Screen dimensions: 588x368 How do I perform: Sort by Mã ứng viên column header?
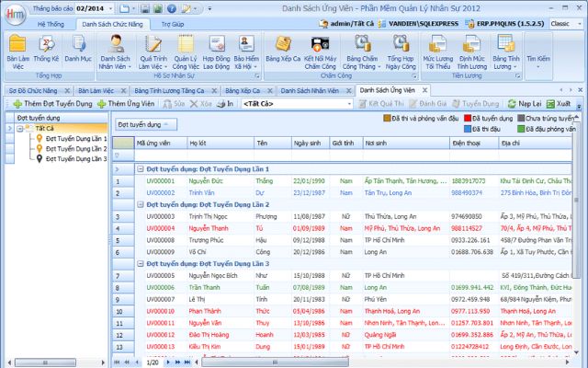[161, 144]
